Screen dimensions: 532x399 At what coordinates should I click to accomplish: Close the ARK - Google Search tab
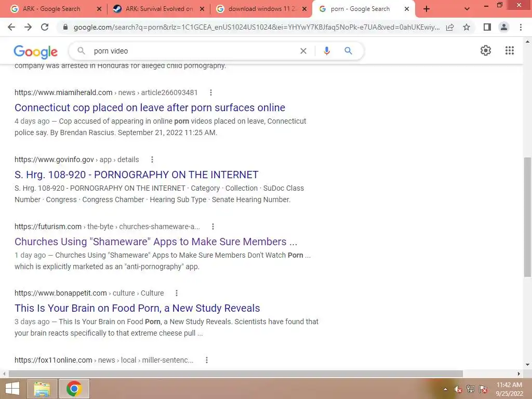point(99,9)
